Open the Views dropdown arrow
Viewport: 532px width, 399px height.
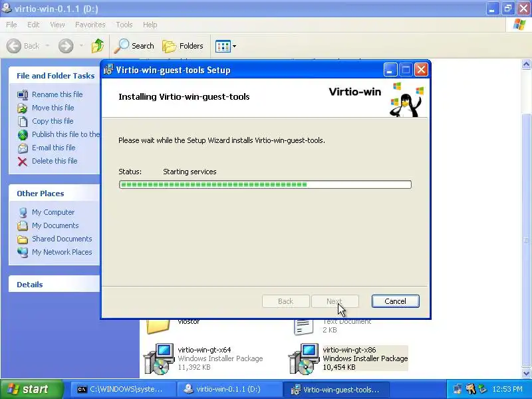click(x=235, y=46)
